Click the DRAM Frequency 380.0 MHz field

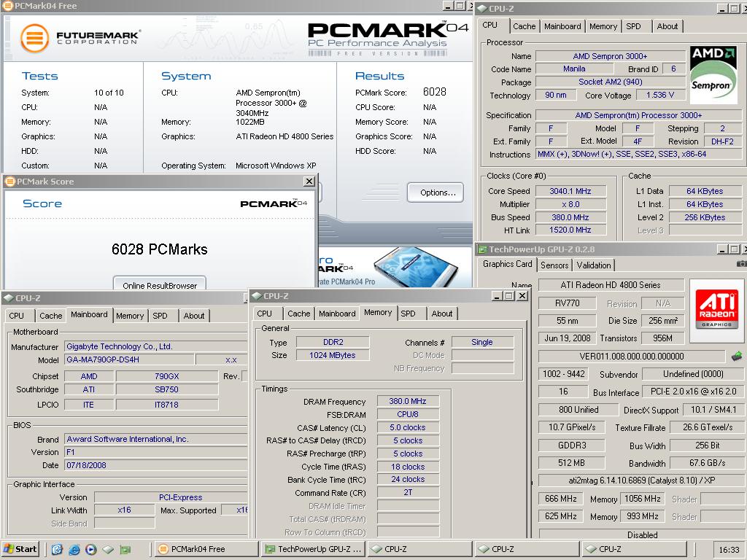coord(408,402)
